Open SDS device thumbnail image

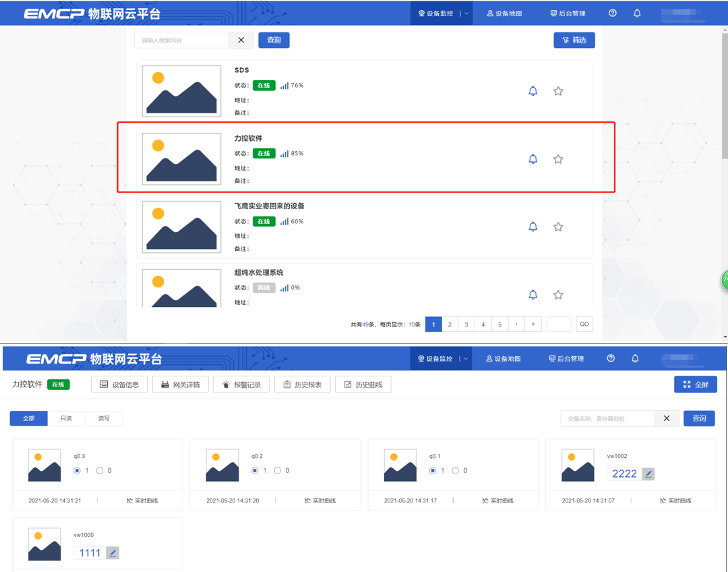click(x=181, y=91)
